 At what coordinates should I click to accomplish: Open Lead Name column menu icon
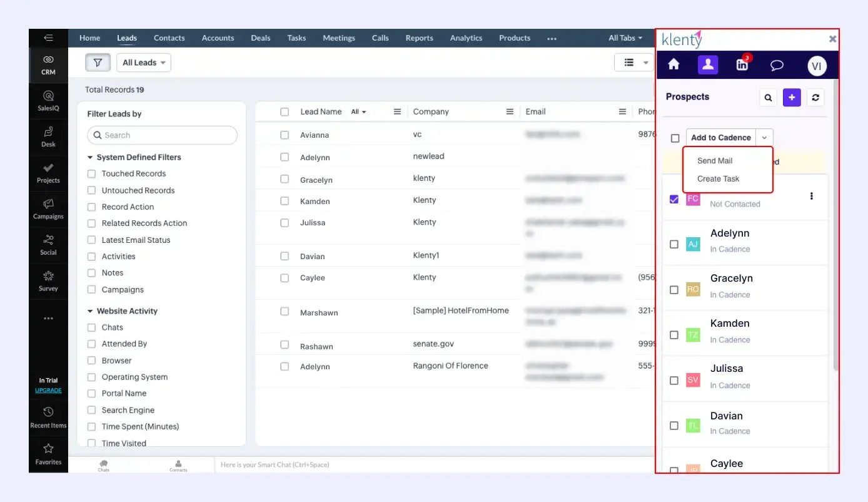click(397, 111)
